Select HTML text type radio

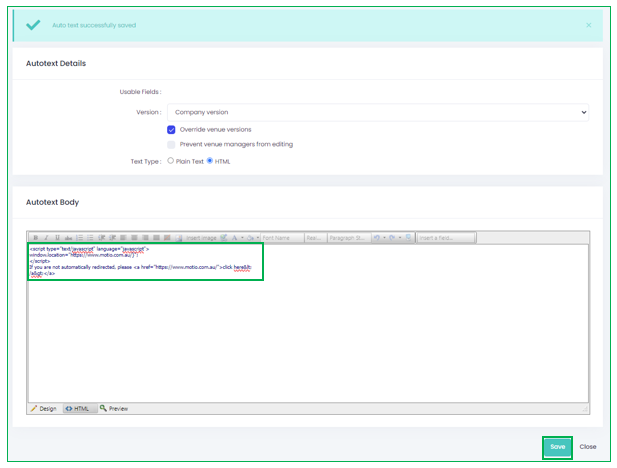pyautogui.click(x=210, y=161)
